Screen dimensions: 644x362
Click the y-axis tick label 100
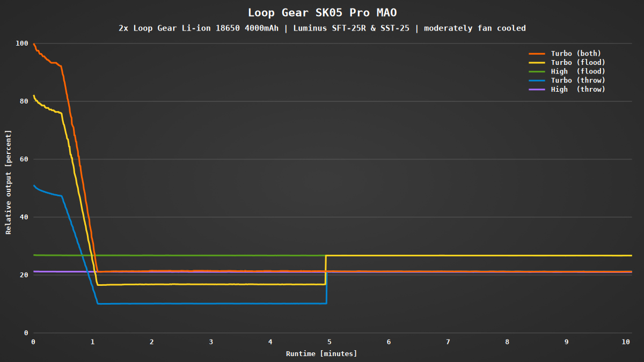click(21, 43)
